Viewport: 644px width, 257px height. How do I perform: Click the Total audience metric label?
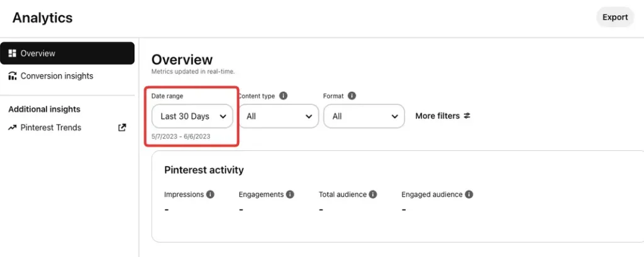343,195
